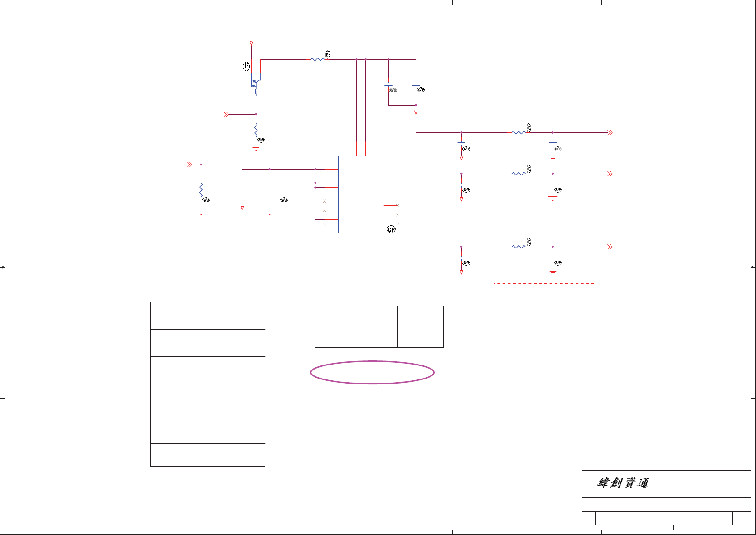Select the top output port arrow on the right
Screen dimensions: 756x535
[610, 133]
